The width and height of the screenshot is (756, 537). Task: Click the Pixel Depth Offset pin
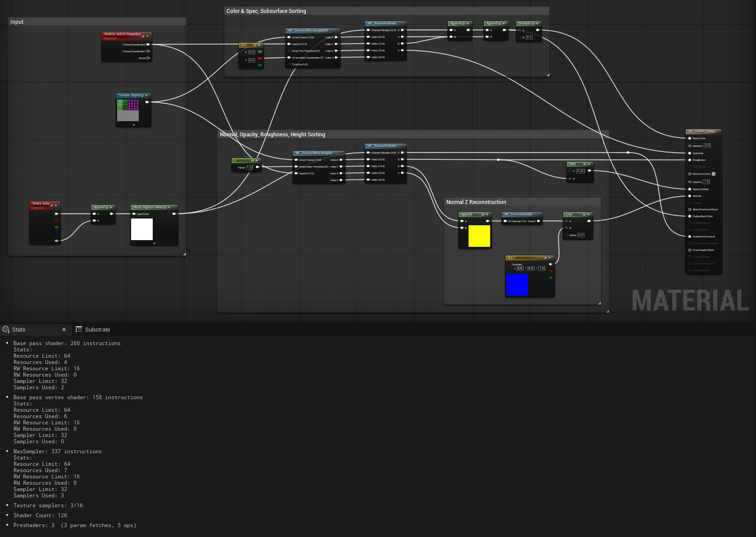(x=690, y=250)
